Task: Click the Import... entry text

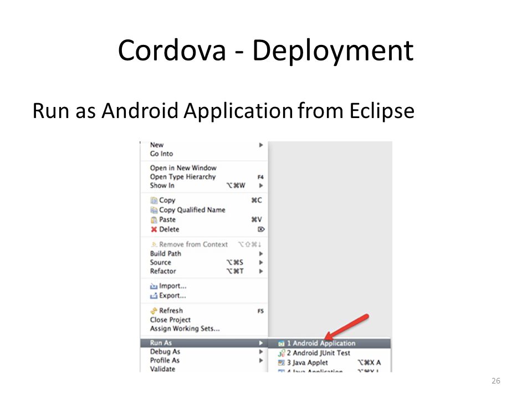Action: [173, 286]
